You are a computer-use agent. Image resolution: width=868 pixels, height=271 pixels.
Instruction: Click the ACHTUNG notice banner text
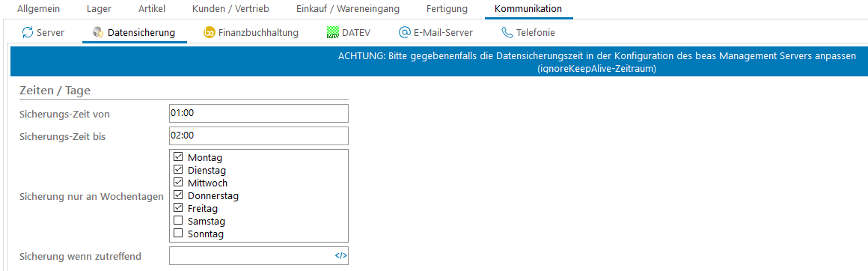[x=597, y=63]
